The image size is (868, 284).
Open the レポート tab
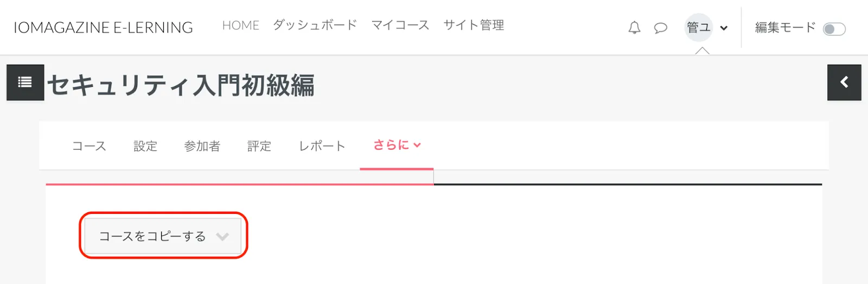point(322,146)
